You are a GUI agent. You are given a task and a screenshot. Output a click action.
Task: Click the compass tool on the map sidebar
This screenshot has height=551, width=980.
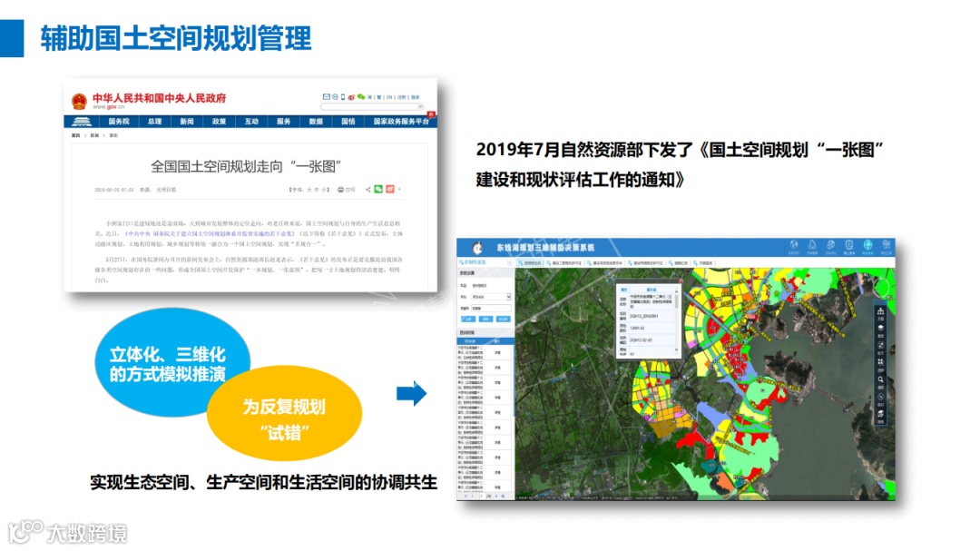point(880,397)
